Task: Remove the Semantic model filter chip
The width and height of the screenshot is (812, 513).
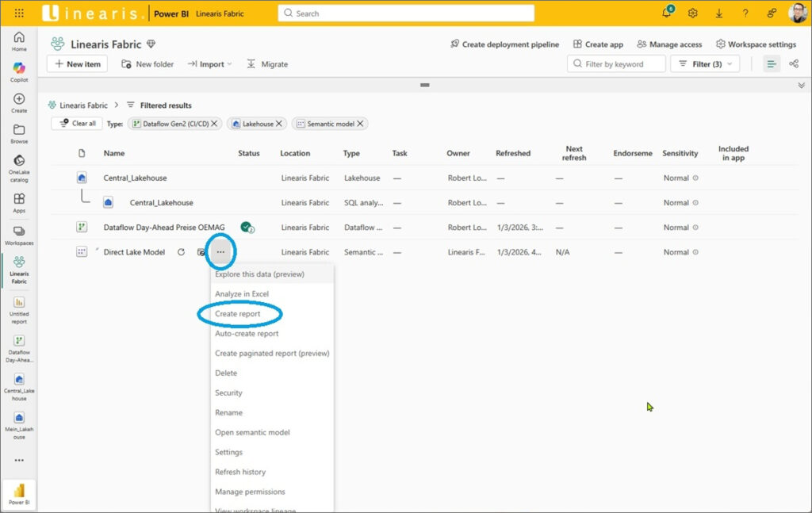Action: coord(360,124)
